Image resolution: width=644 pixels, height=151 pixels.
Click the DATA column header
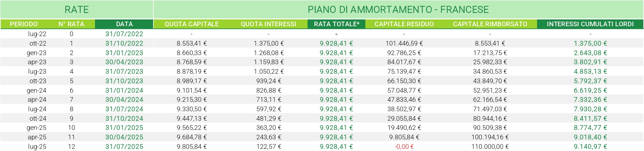124,24
